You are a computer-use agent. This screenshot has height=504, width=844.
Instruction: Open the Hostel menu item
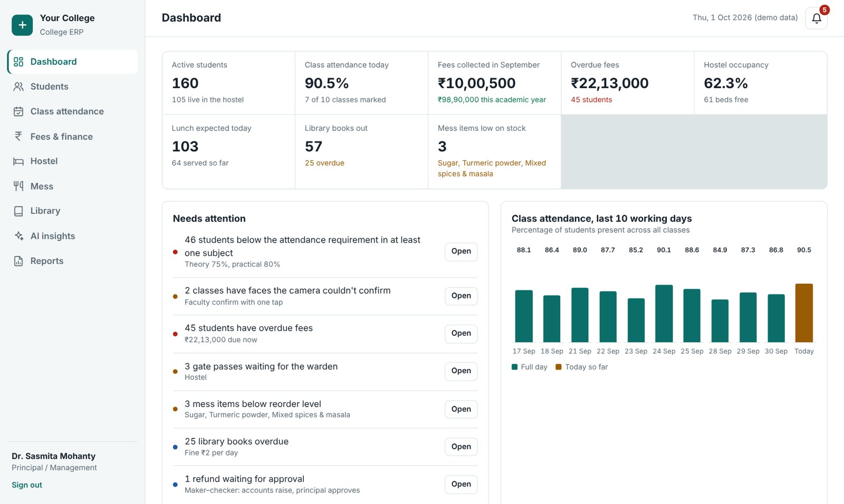click(73, 161)
